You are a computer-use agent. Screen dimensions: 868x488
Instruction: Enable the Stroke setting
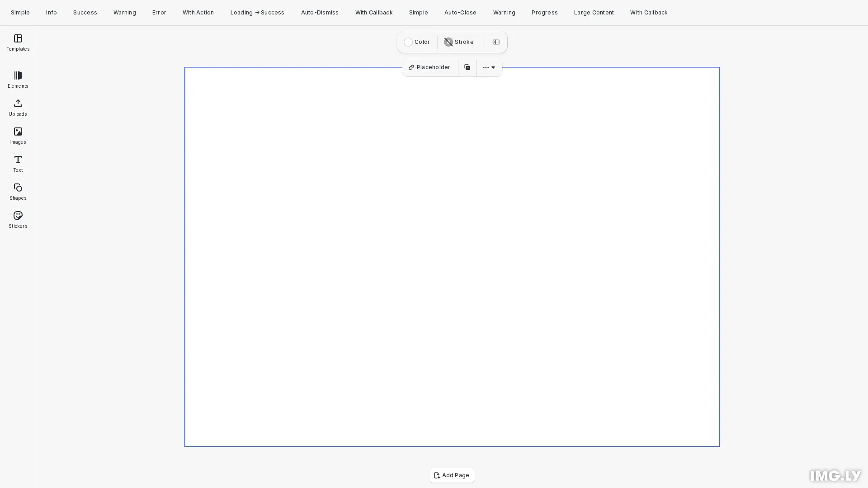pyautogui.click(x=458, y=42)
